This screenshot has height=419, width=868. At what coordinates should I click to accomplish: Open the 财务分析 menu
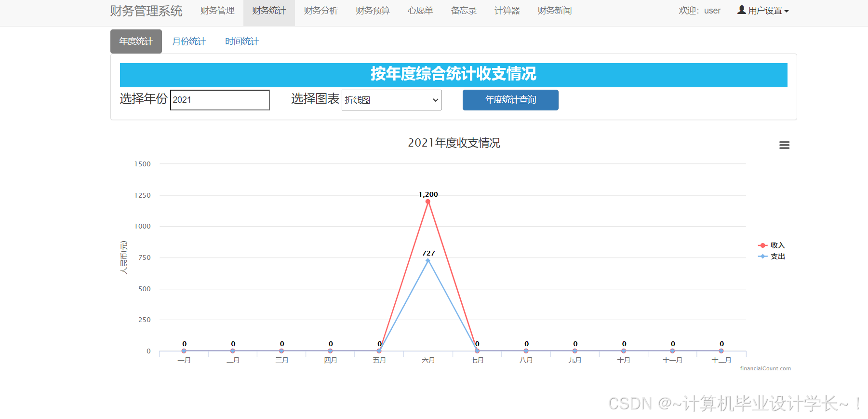point(321,11)
